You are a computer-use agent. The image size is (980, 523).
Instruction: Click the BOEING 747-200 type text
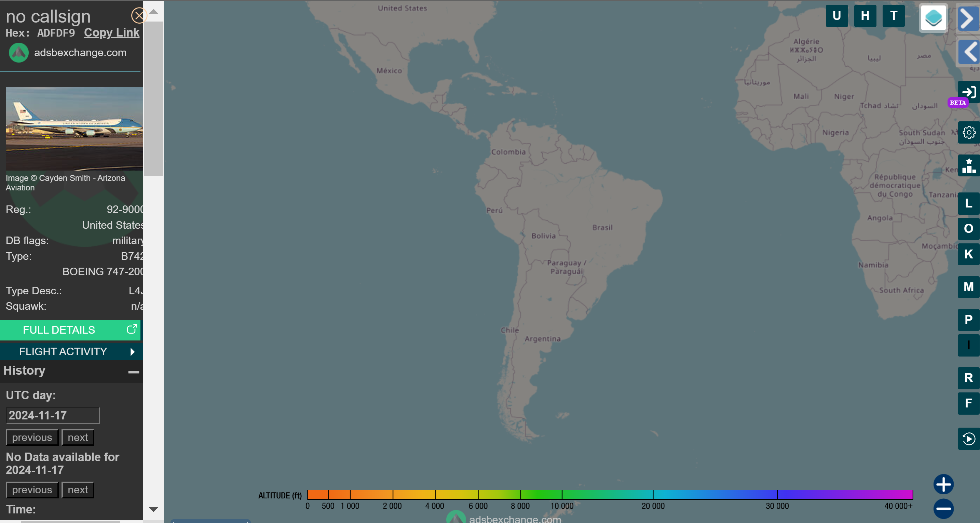click(103, 271)
